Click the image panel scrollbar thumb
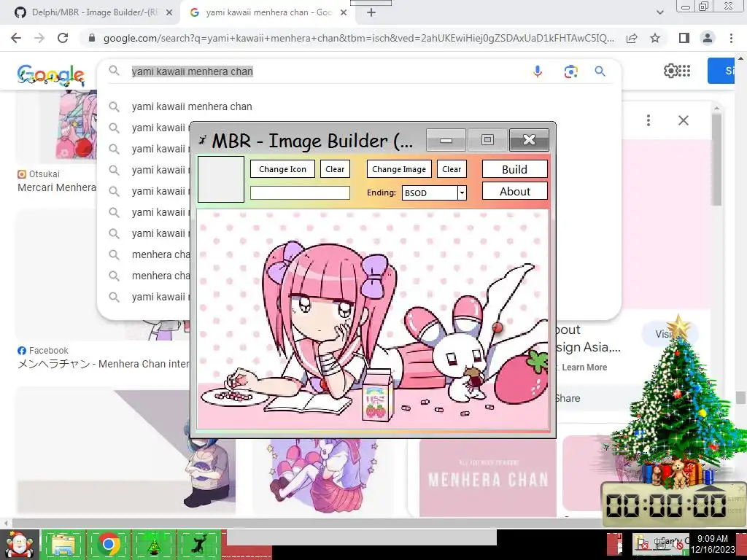This screenshot has width=747, height=560. [716, 158]
